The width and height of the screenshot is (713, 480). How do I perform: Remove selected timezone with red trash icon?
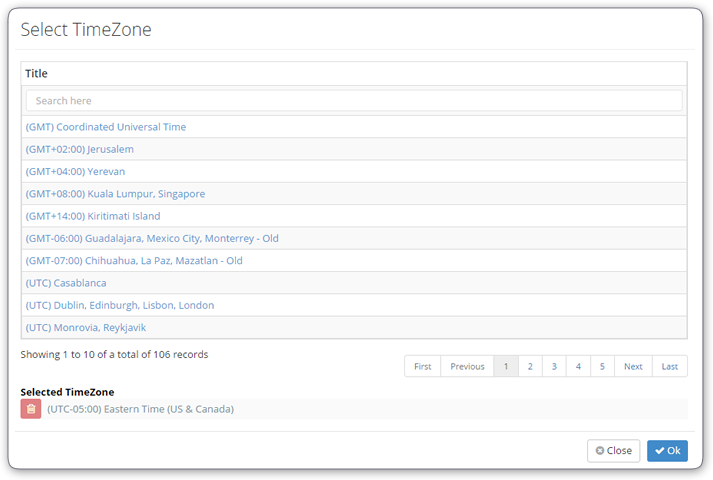pyautogui.click(x=31, y=409)
